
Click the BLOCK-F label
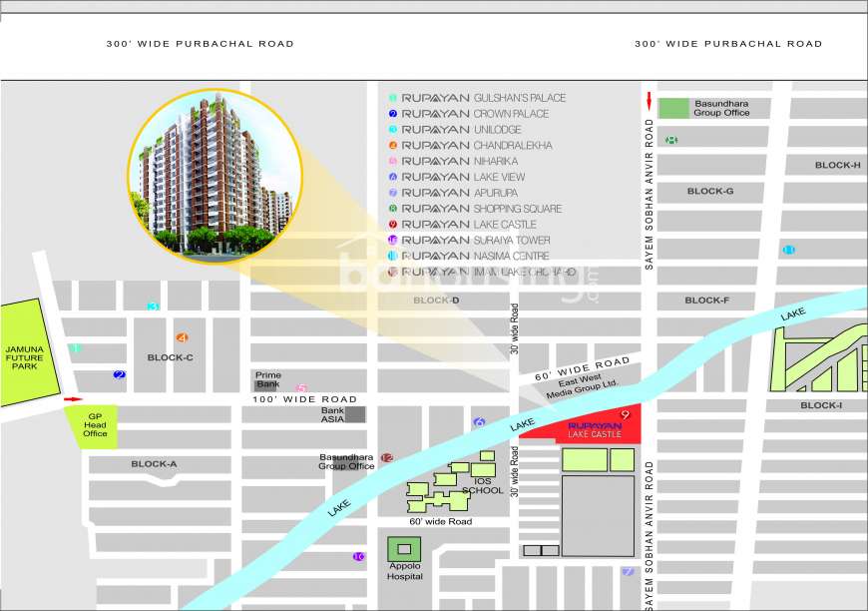click(x=707, y=301)
